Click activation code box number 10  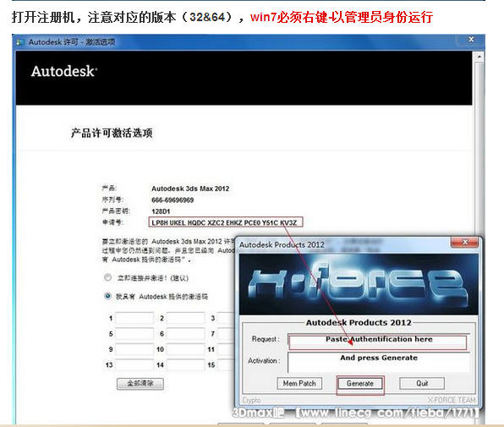pos(185,349)
